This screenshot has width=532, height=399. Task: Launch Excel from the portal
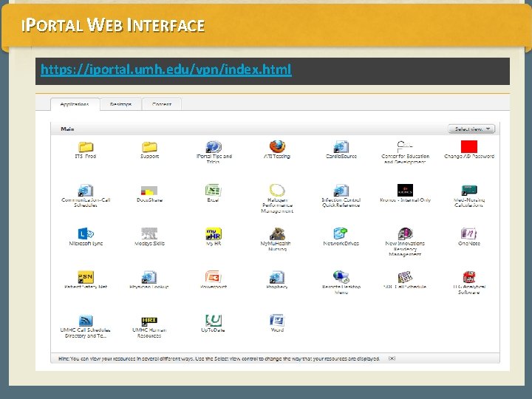[214, 190]
